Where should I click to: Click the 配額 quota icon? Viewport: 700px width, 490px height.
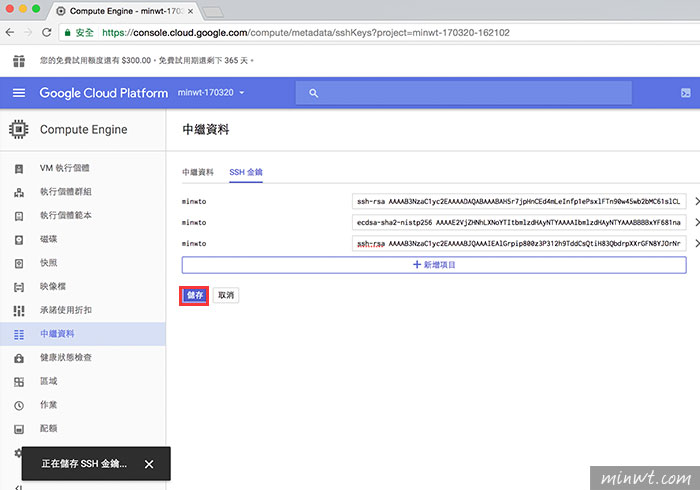tap(19, 429)
